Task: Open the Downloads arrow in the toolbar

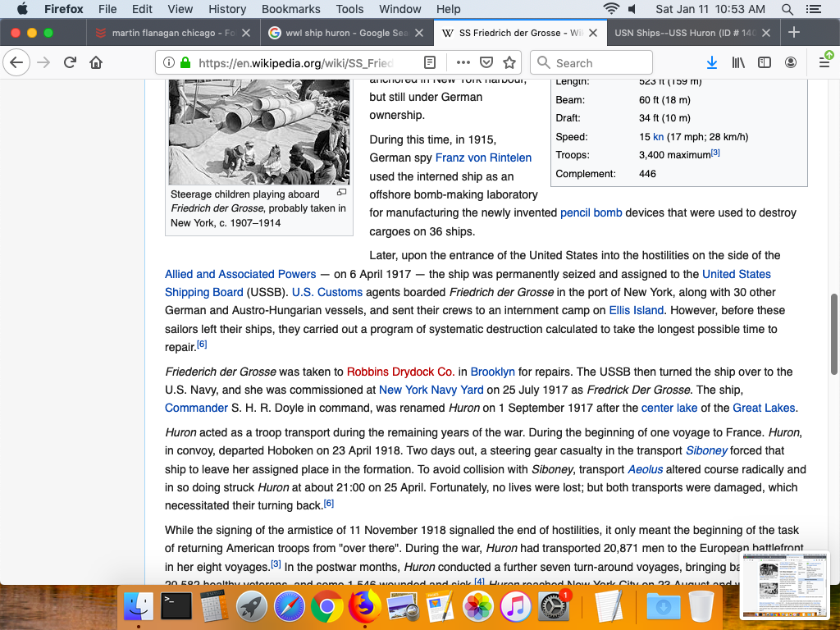Action: pyautogui.click(x=712, y=63)
